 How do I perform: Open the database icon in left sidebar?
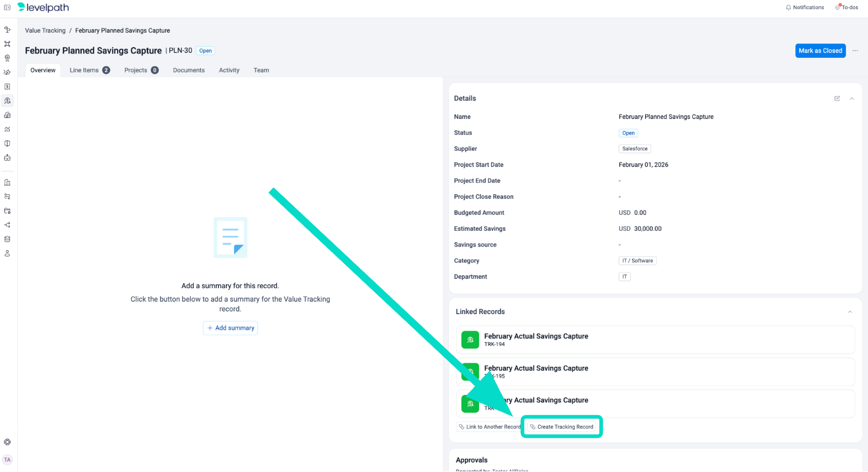[x=7, y=239]
